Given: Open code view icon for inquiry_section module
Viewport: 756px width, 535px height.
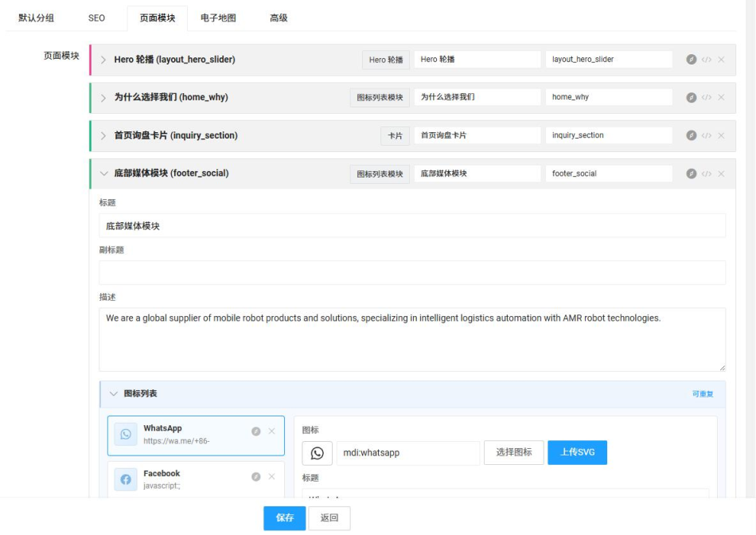Looking at the screenshot, I should 707,135.
